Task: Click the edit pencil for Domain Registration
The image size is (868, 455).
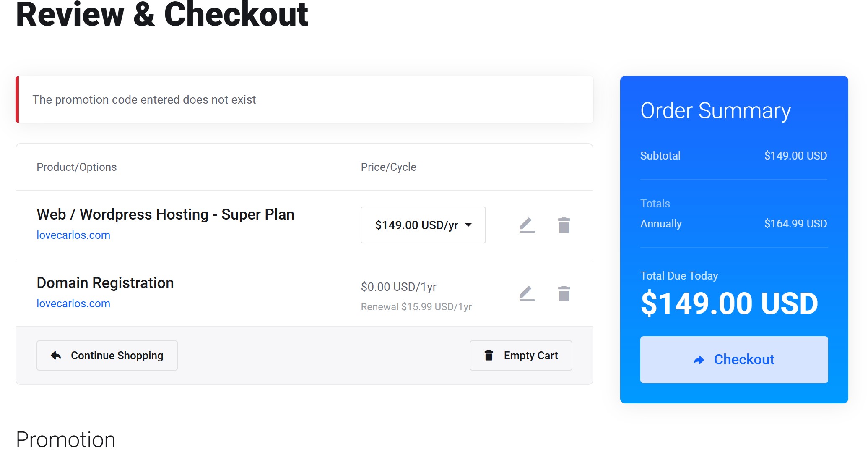Action: pos(526,293)
